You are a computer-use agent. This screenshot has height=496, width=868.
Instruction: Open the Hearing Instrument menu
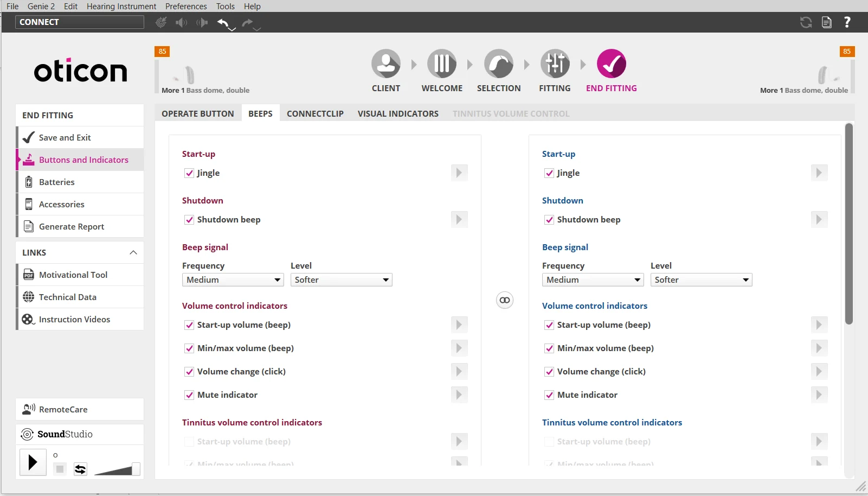(x=121, y=7)
